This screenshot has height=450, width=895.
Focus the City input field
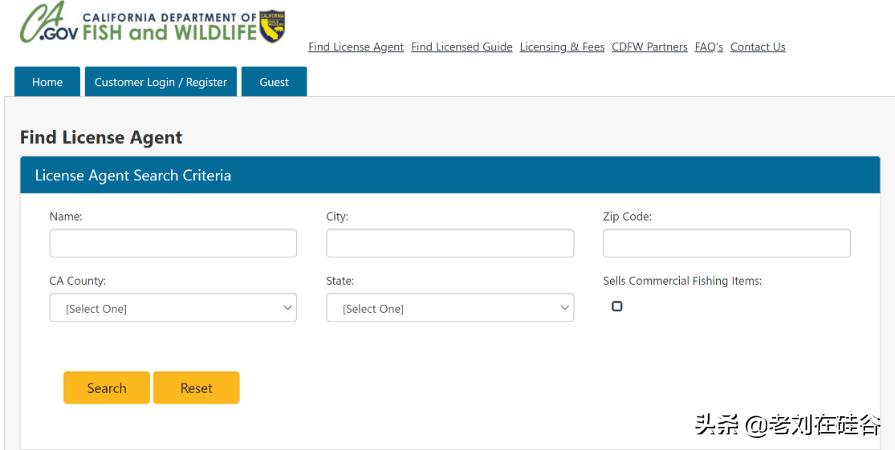[450, 243]
